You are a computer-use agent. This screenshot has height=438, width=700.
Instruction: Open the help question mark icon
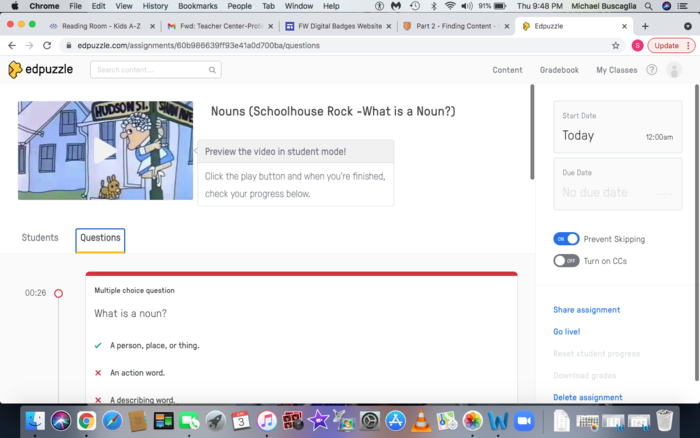pyautogui.click(x=652, y=70)
